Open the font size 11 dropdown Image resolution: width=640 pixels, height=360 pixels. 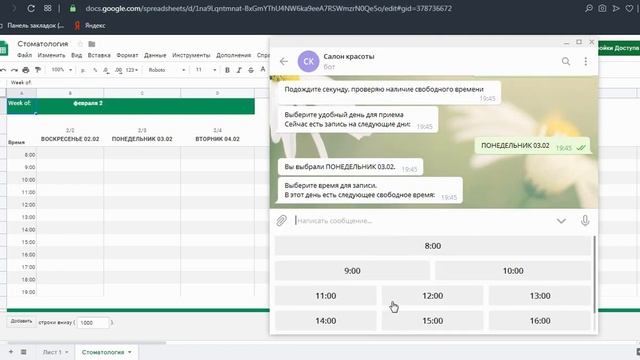[206, 70]
